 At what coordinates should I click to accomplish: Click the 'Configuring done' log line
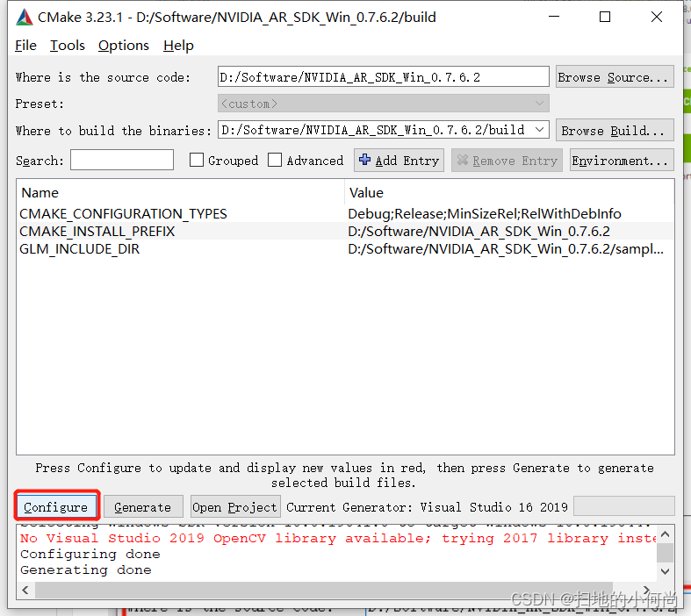click(x=90, y=554)
